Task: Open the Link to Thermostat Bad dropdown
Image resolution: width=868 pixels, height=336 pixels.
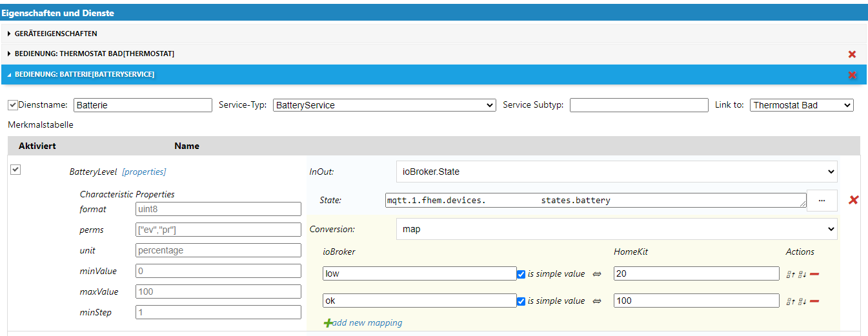Action: click(802, 105)
